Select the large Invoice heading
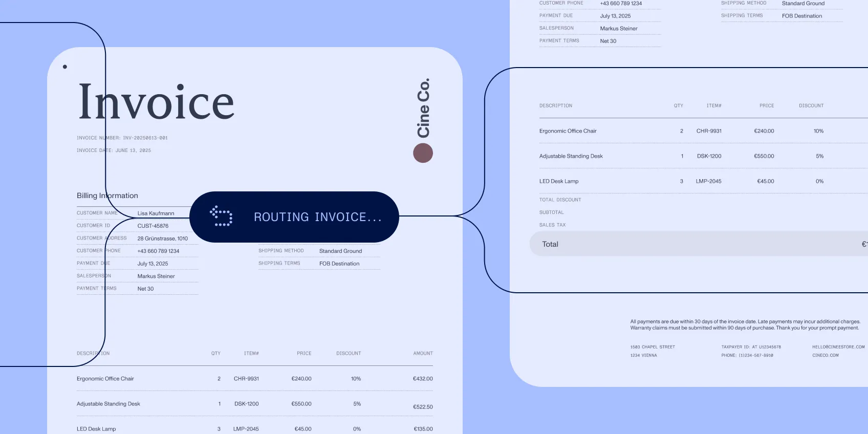This screenshot has height=434, width=868. pos(156,102)
